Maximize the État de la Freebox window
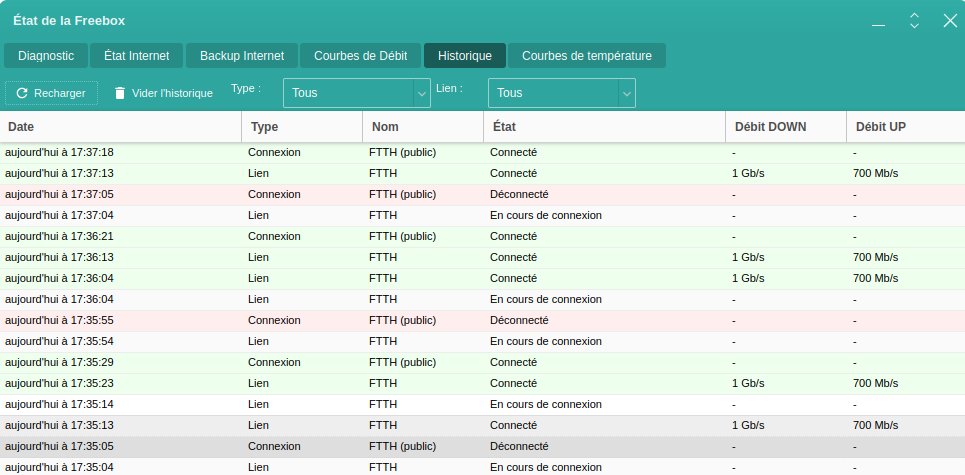 coord(915,20)
